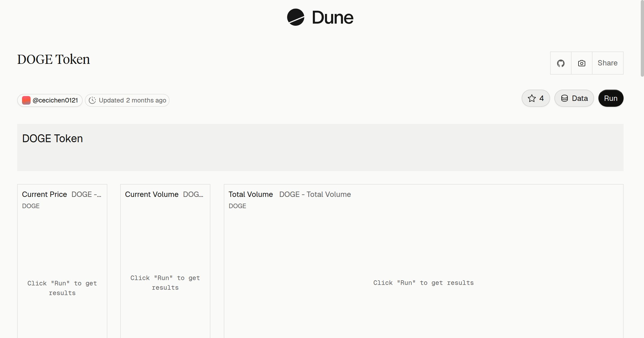Click the Run prompt text in Current Price panel
This screenshot has width=644, height=338.
tap(62, 288)
